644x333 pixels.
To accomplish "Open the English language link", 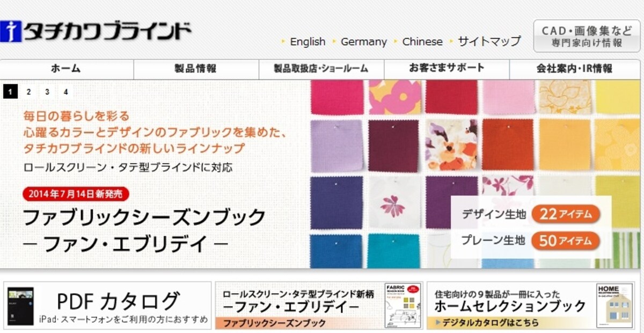I will [308, 41].
